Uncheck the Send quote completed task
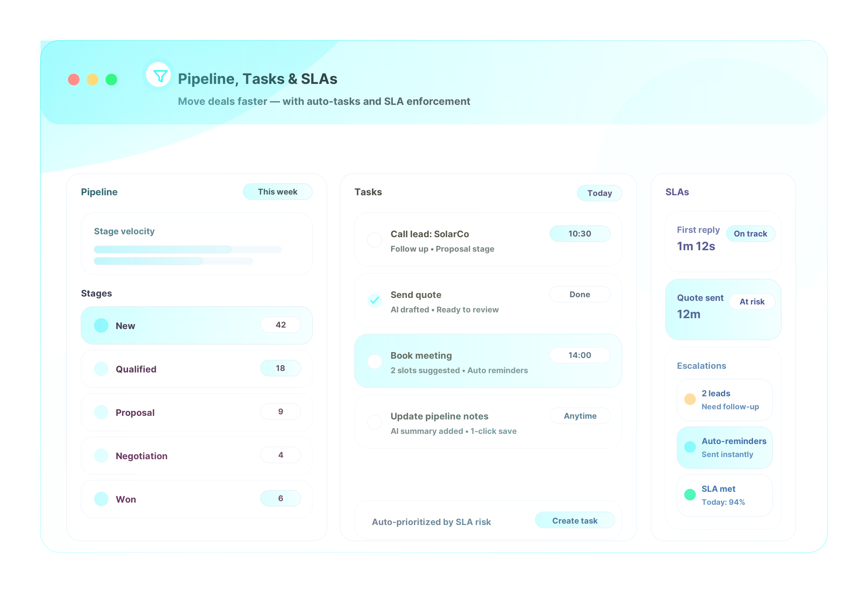Screen dimensions: 868x593 pyautogui.click(x=374, y=300)
